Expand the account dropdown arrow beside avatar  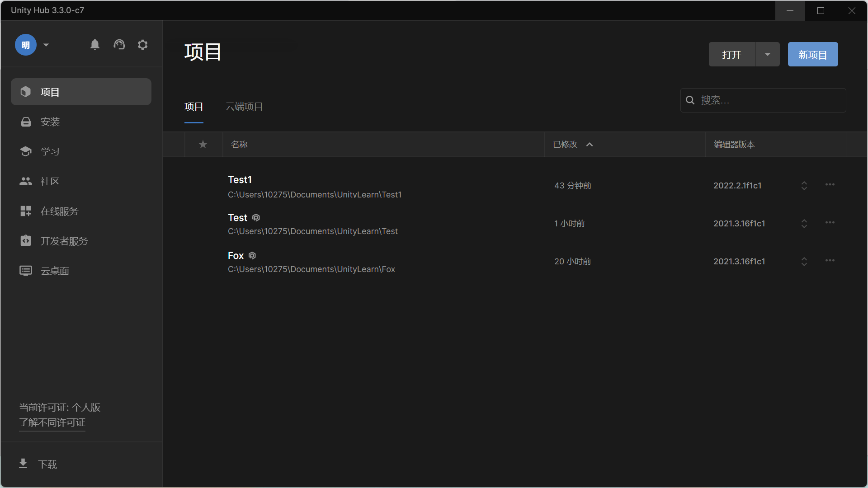(x=46, y=45)
